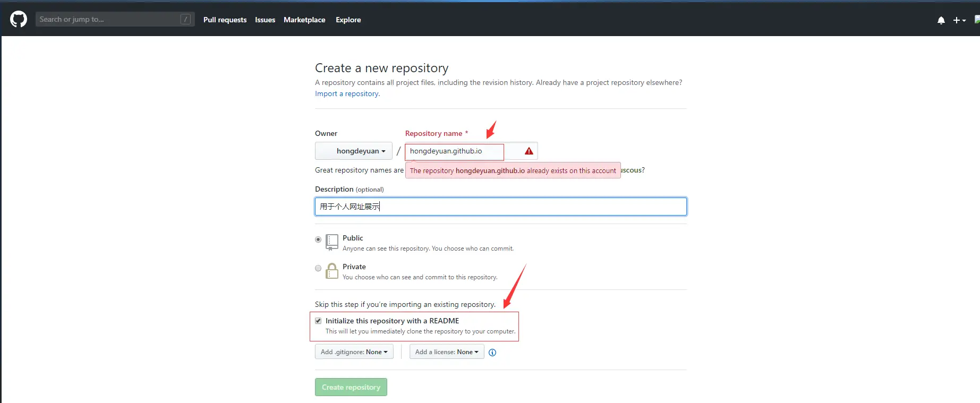Click the Description (optional) label

pos(349,190)
